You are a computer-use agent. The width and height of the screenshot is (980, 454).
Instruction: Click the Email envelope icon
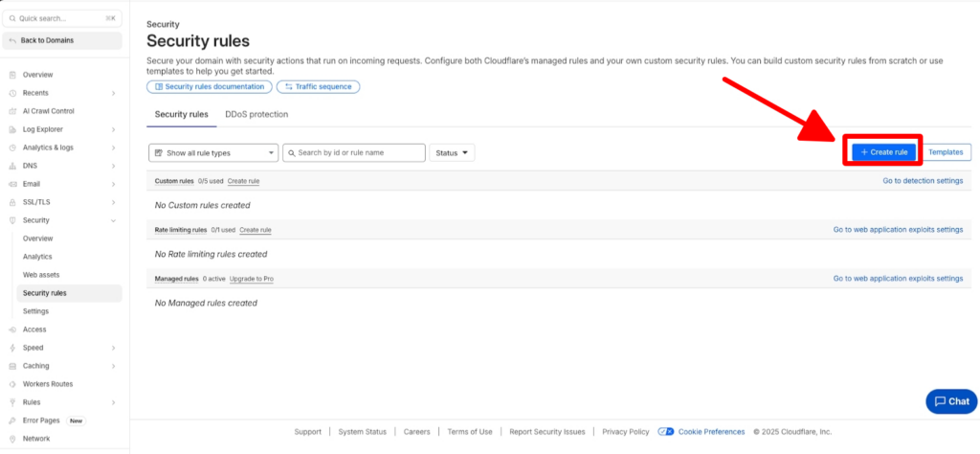point(12,185)
